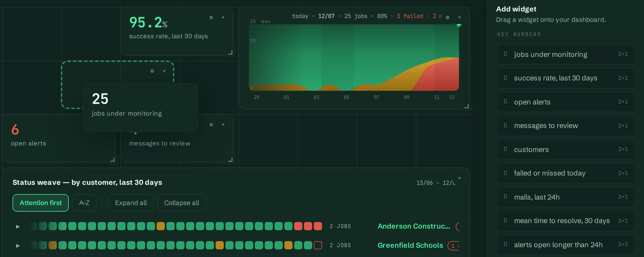This screenshot has width=644, height=257.
Task: Open settings gear on the trend chart widget
Action: pos(448,17)
